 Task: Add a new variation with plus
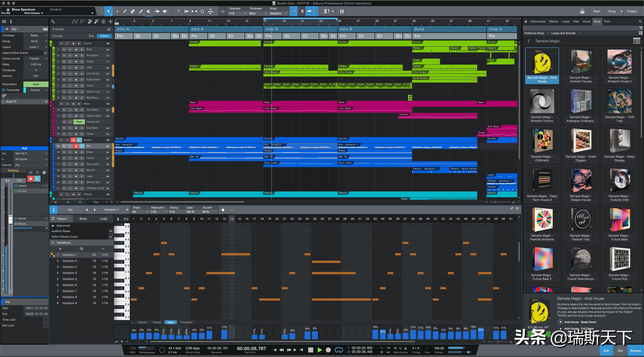click(x=60, y=249)
